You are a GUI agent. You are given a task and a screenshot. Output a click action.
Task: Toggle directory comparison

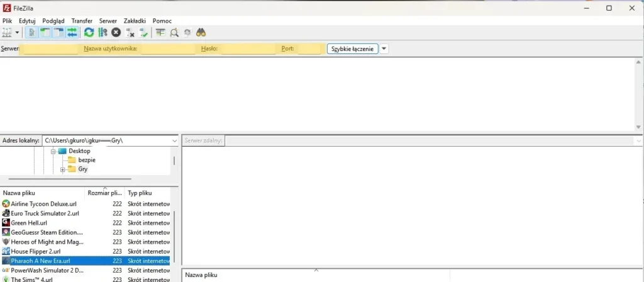click(174, 33)
